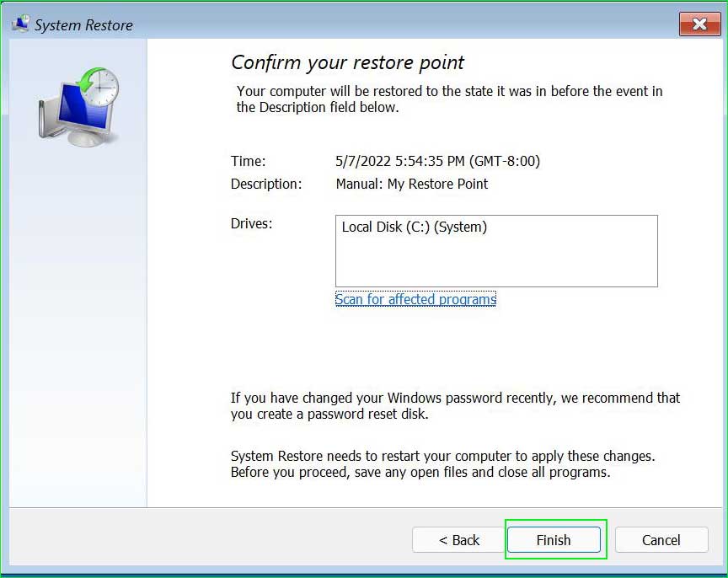The height and width of the screenshot is (578, 728).
Task: Click the restart warning paragraph
Action: click(x=443, y=463)
